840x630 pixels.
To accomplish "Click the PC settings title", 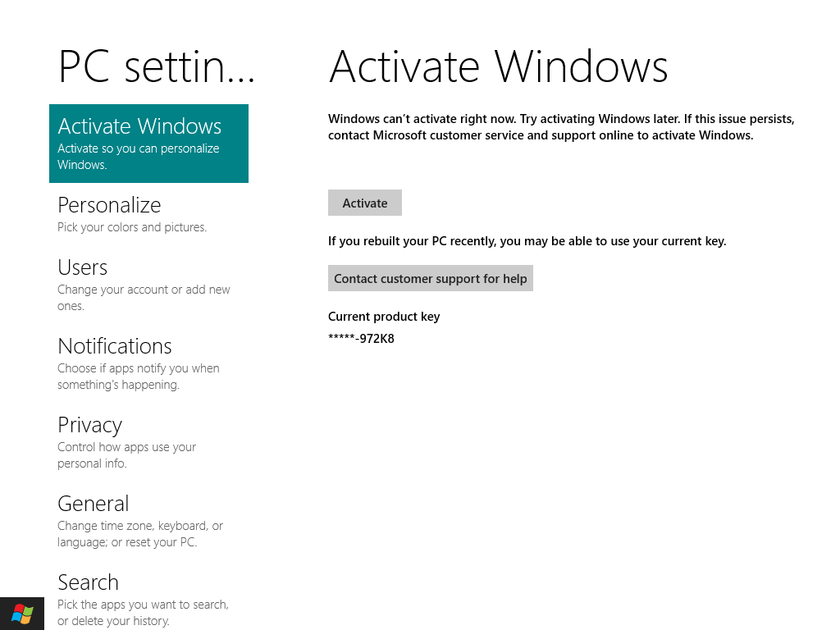I will 157,66.
